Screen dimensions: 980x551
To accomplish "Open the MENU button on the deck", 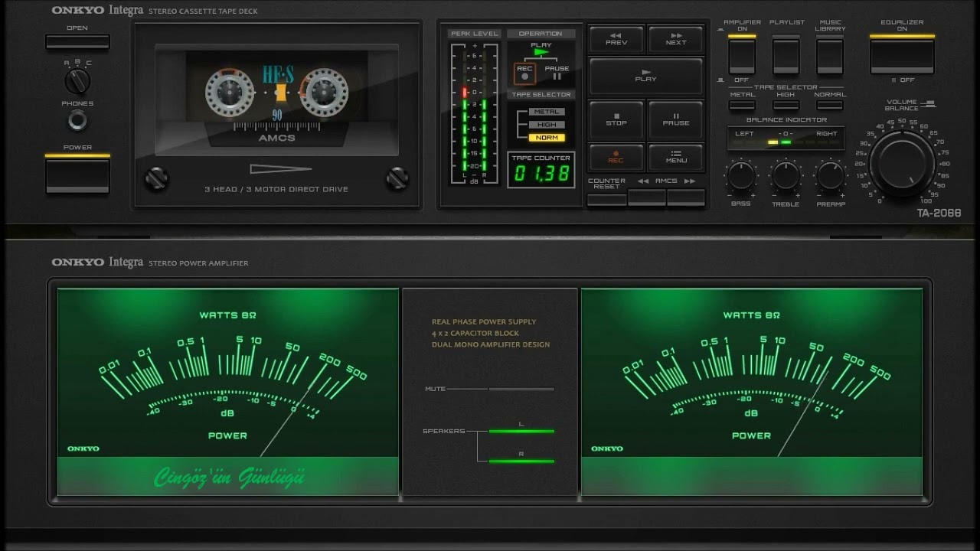I will pos(676,158).
